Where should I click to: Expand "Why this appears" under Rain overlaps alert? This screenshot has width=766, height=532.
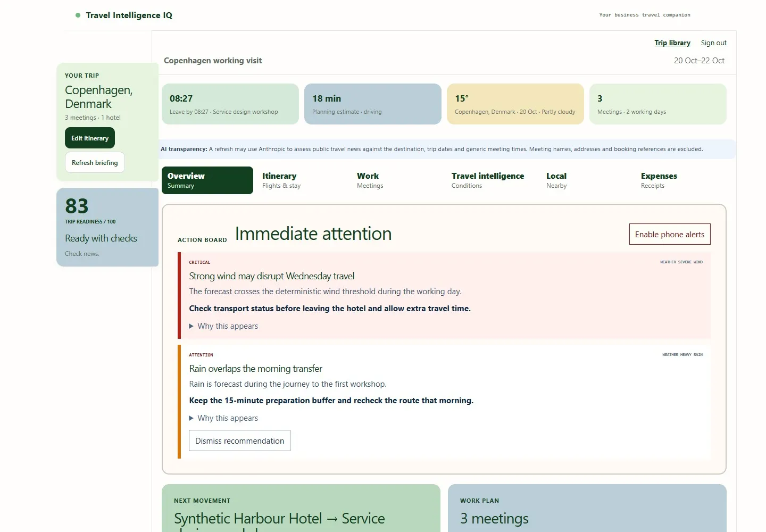[223, 418]
